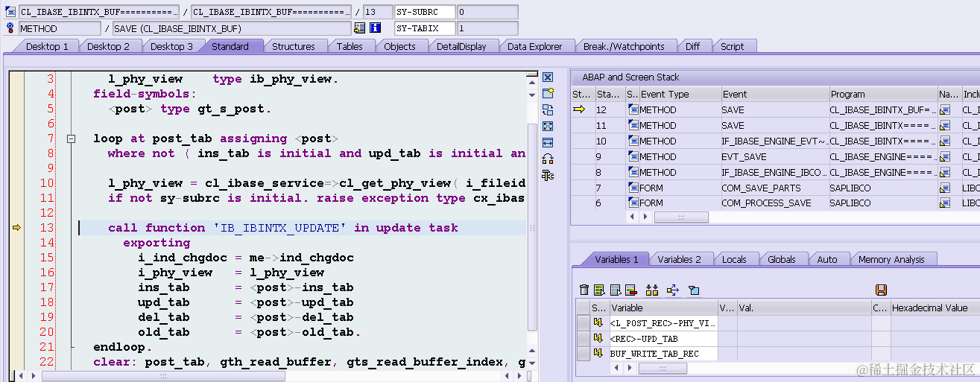Click the swap tool icon beside editor
This screenshot has height=382, width=980.
[548, 110]
